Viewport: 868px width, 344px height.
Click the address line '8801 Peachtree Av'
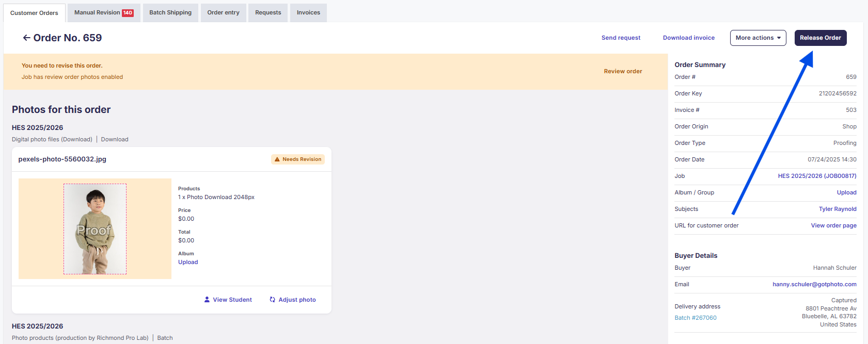click(831, 308)
